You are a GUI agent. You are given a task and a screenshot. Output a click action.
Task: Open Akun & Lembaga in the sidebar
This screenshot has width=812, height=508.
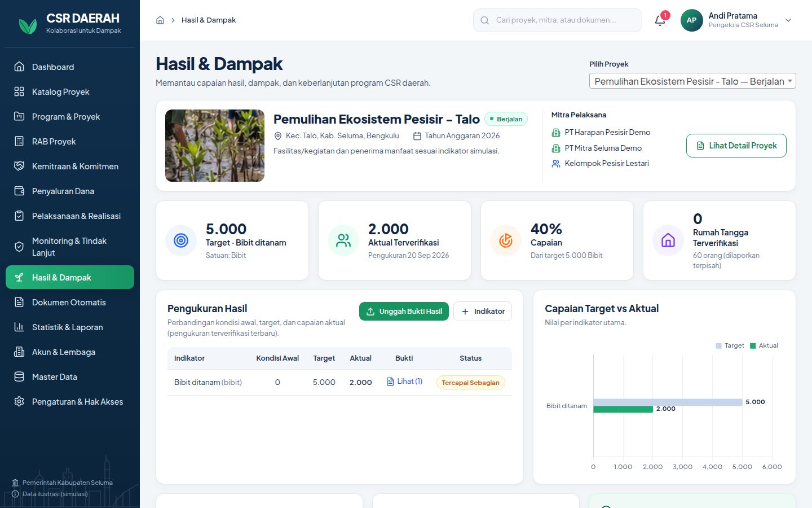coord(70,352)
